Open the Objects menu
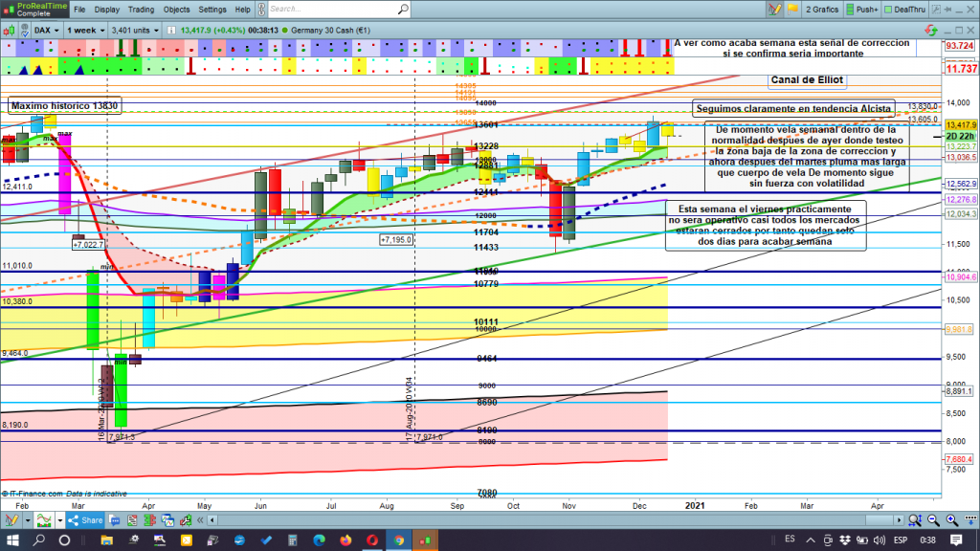 click(x=176, y=9)
